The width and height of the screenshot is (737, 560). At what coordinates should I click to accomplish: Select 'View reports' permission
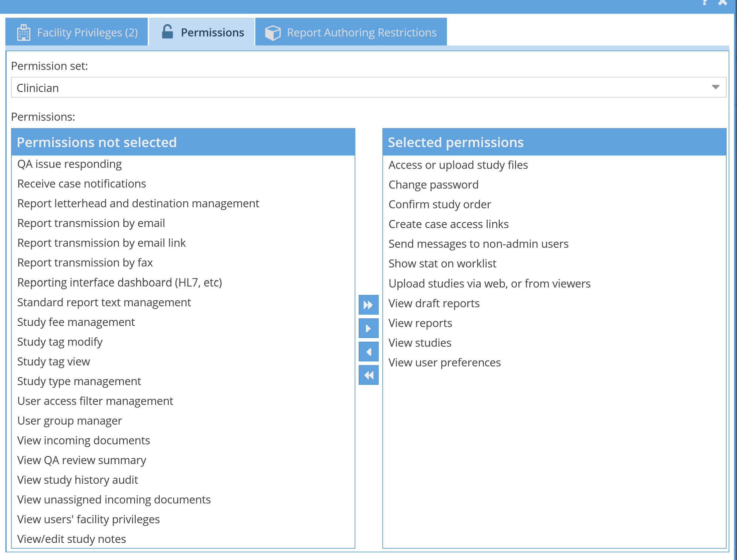554,323
